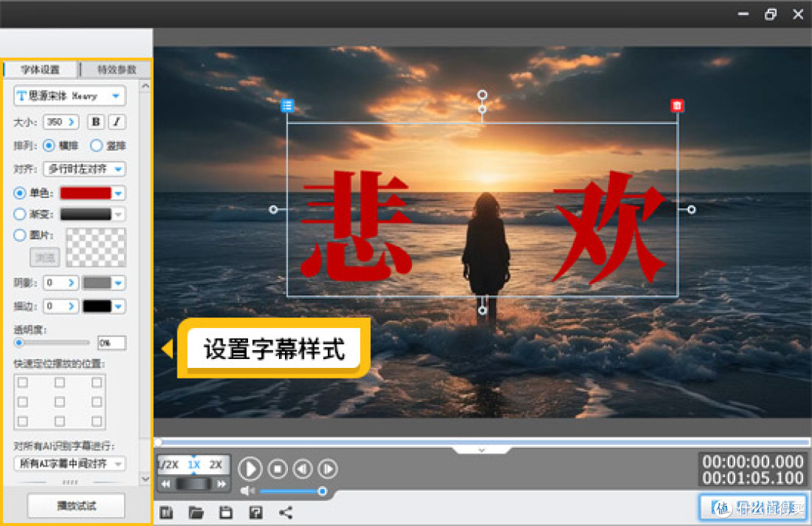Click the fast-forward double-arrow under speed selector
The width and height of the screenshot is (812, 526).
pyautogui.click(x=221, y=484)
